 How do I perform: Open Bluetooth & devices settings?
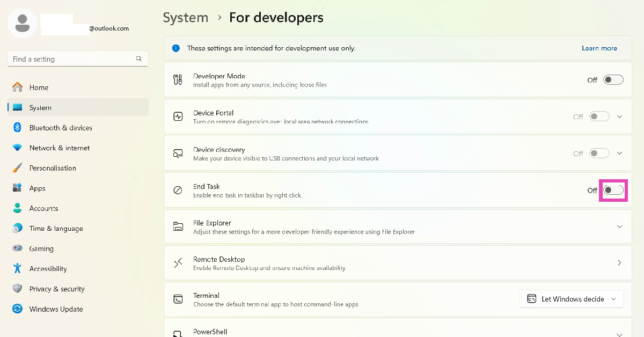pyautogui.click(x=61, y=128)
